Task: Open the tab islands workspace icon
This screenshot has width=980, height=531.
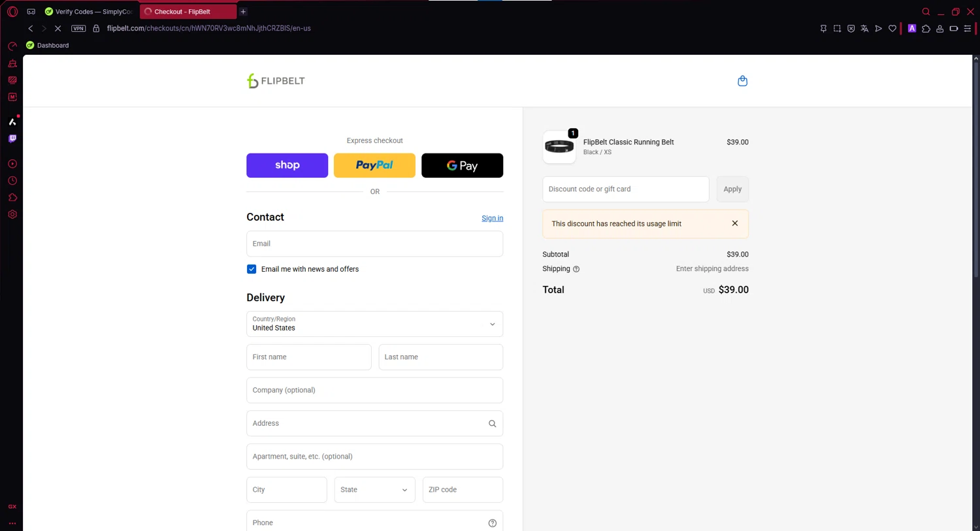Action: pos(31,12)
